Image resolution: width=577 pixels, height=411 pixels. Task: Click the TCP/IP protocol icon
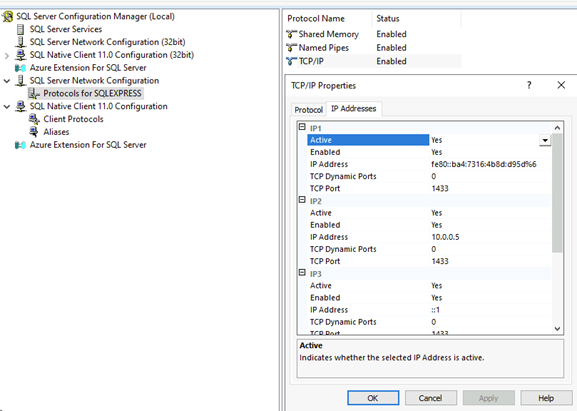tap(291, 61)
